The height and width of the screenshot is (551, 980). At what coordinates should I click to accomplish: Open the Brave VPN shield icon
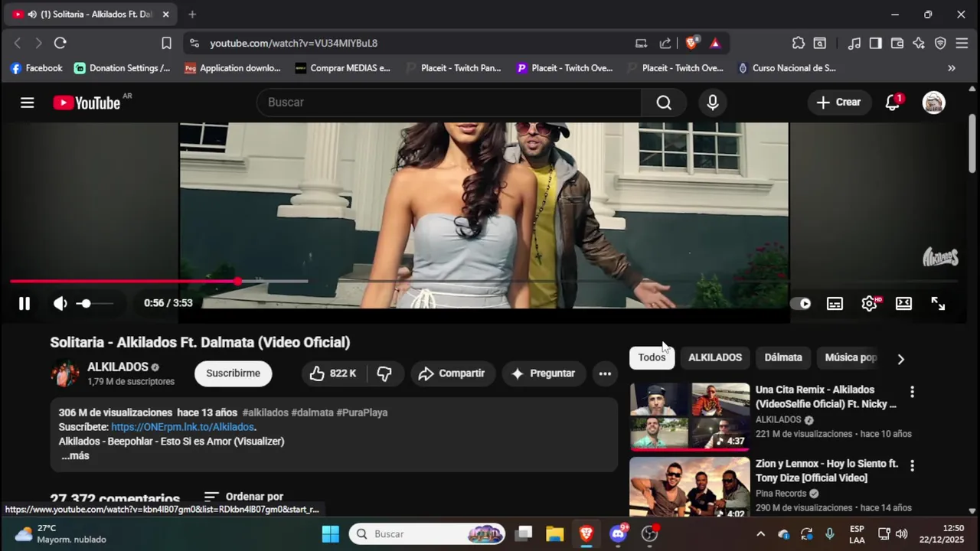[940, 44]
